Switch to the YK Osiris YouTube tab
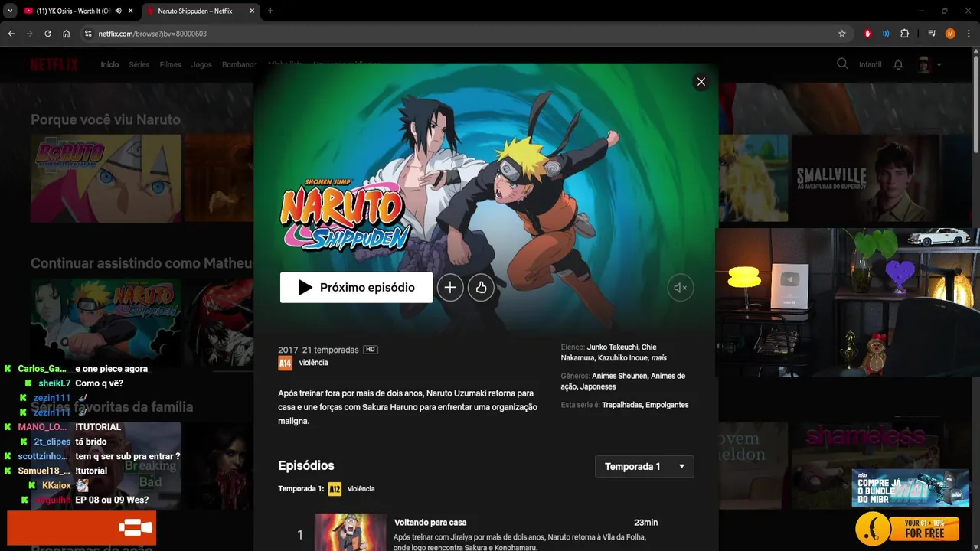980x551 pixels. [73, 11]
